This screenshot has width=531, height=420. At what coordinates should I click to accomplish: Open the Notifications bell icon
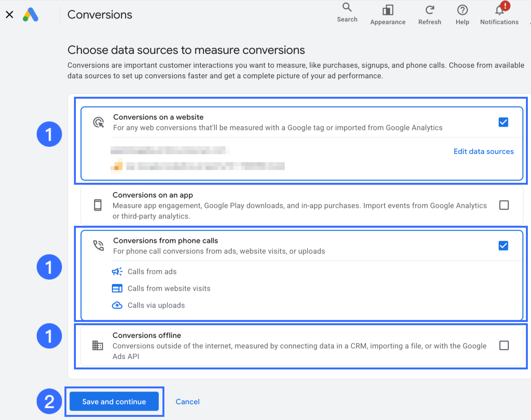(499, 10)
